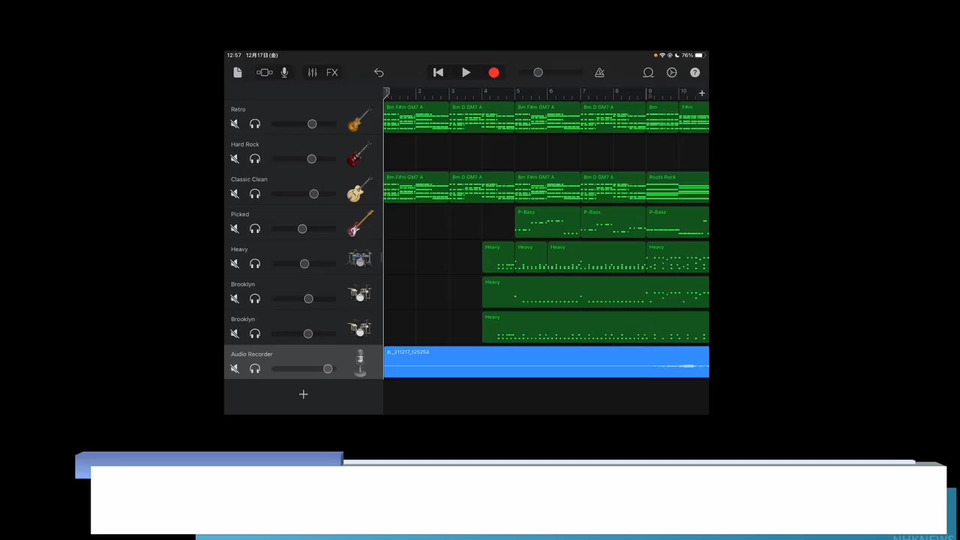960x540 pixels.
Task: Select the blue Audio Recorder region
Action: 546,362
